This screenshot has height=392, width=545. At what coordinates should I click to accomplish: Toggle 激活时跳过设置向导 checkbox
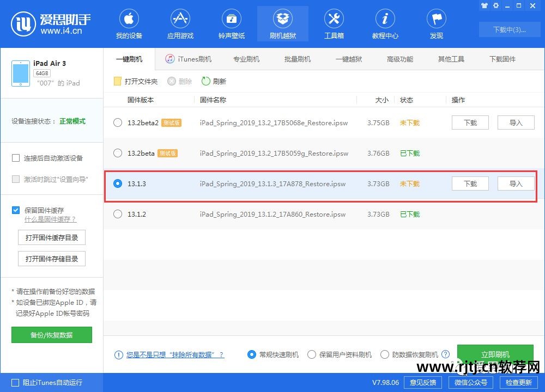[x=16, y=179]
